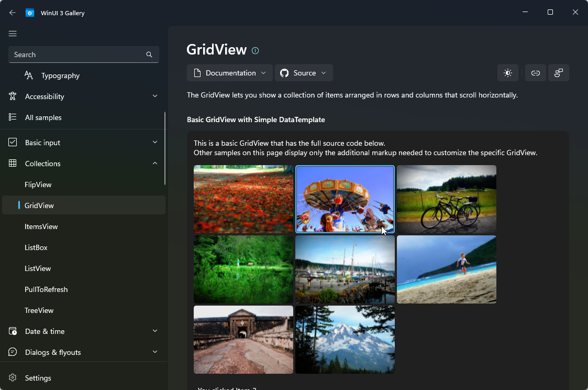Expand the Dialogs & flyouts category
This screenshot has width=588, height=390.
coord(154,352)
